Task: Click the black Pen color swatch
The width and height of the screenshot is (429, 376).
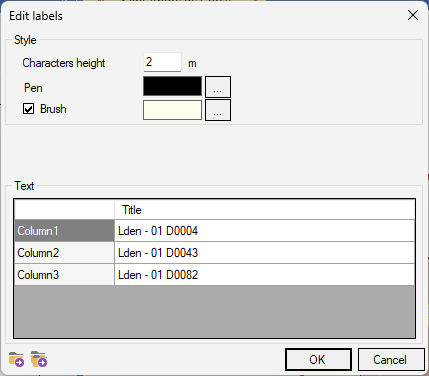Action: pyautogui.click(x=172, y=86)
